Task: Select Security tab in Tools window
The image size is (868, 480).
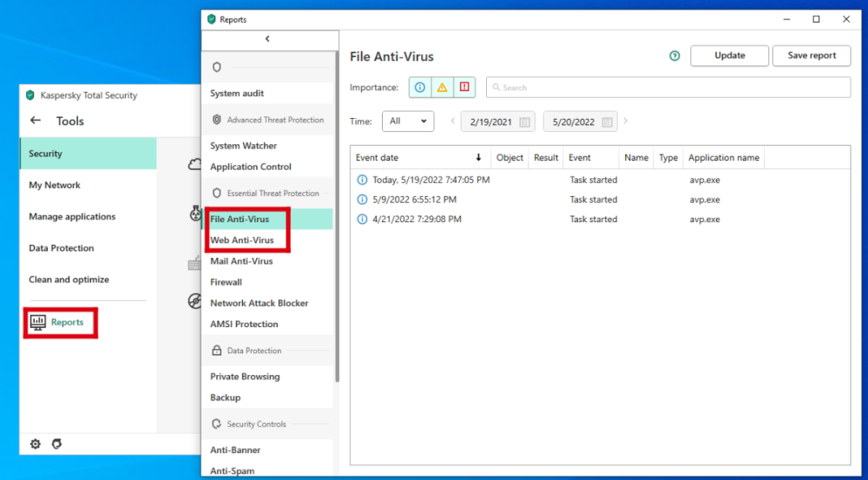Action: click(88, 154)
